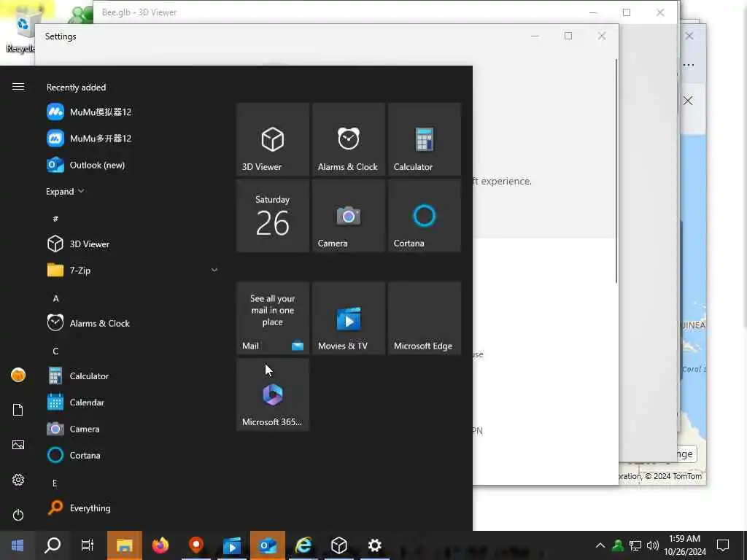Screen dimensions: 747x560
Task: Open the Action Center notifications
Action: coord(723,545)
